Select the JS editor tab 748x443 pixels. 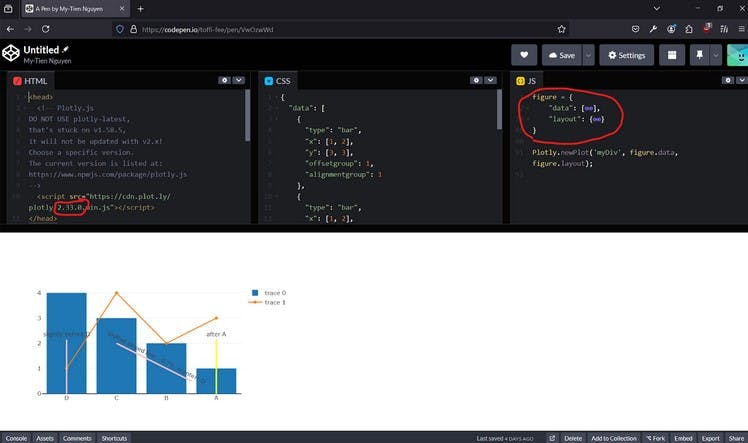coord(526,81)
